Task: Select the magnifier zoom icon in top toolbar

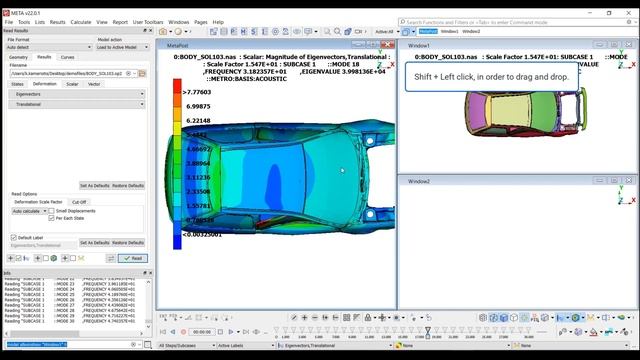Action: (337, 31)
